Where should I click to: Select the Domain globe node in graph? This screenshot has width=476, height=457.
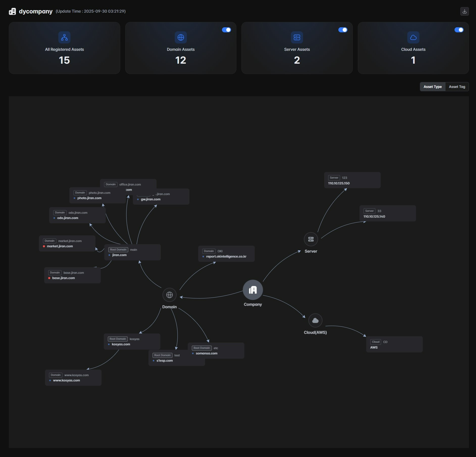169,295
